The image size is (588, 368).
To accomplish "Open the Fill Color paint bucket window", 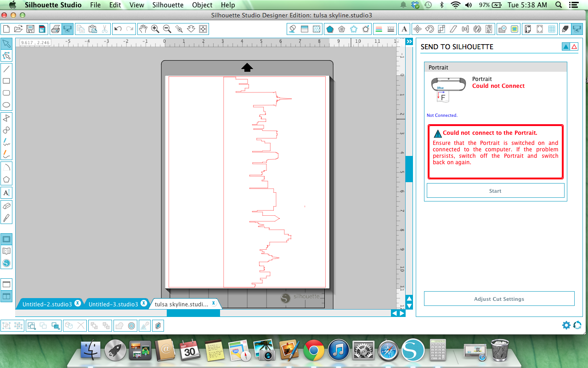I will click(x=292, y=29).
